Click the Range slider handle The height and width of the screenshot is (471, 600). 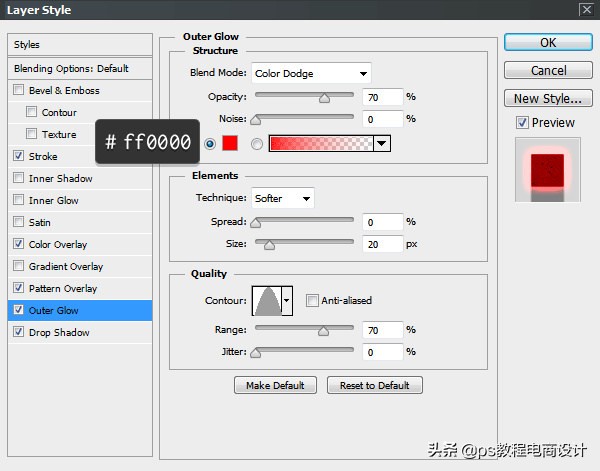point(323,331)
